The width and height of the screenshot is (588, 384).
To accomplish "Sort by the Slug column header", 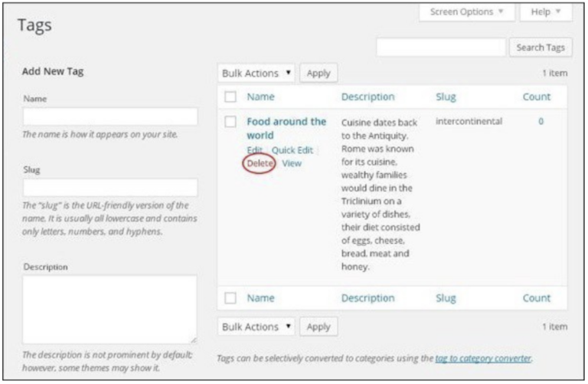I will 445,97.
